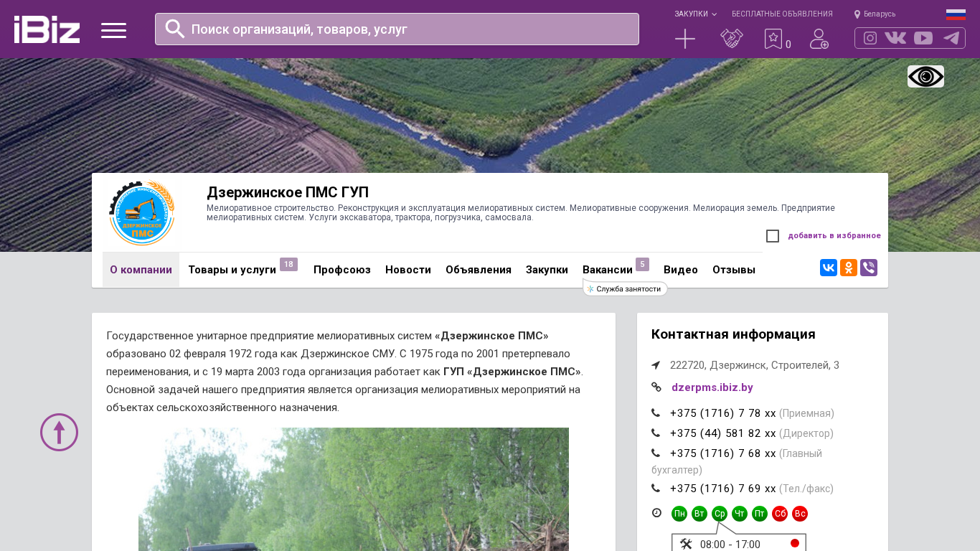Click the handshake icon

tap(732, 39)
